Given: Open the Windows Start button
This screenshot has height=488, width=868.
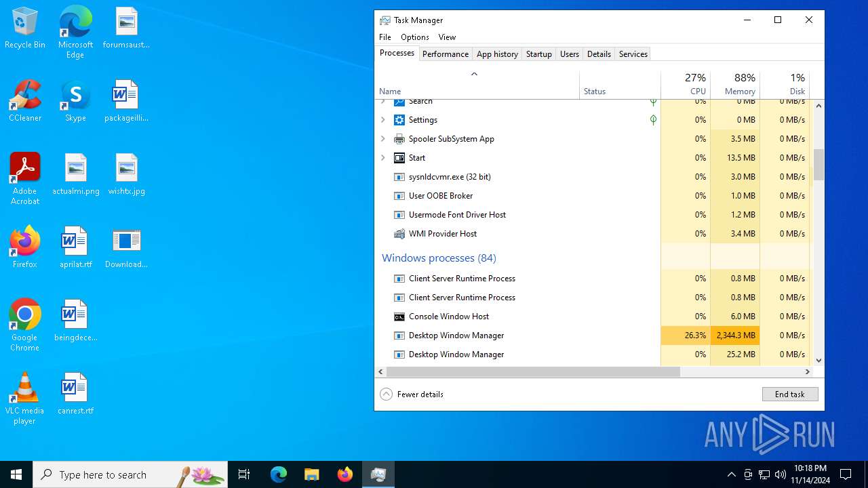Looking at the screenshot, I should pyautogui.click(x=16, y=474).
